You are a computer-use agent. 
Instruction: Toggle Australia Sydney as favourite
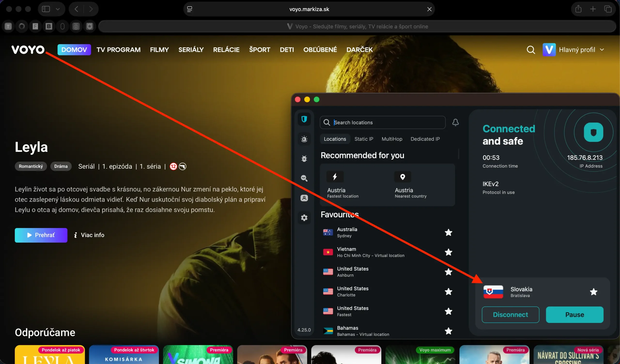[x=448, y=232]
